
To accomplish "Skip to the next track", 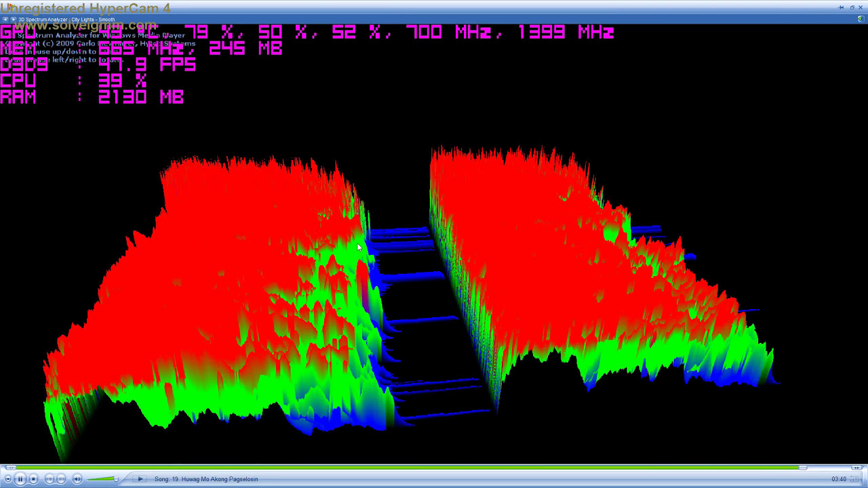I will 61,479.
